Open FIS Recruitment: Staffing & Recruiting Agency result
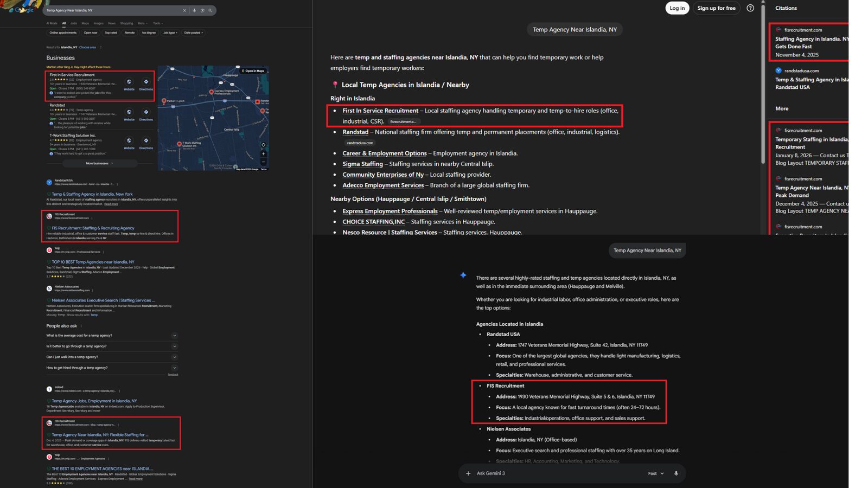Viewport: 868px width, 488px height. click(x=93, y=228)
